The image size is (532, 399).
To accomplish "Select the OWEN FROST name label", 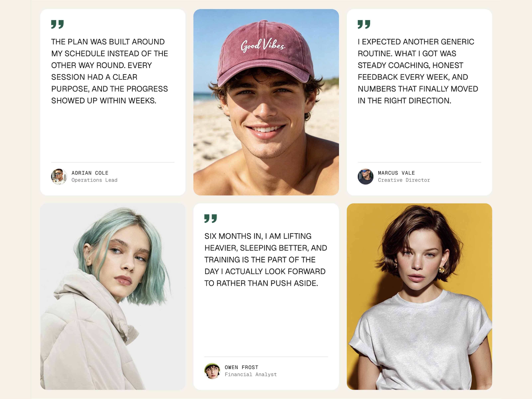I will tap(241, 367).
